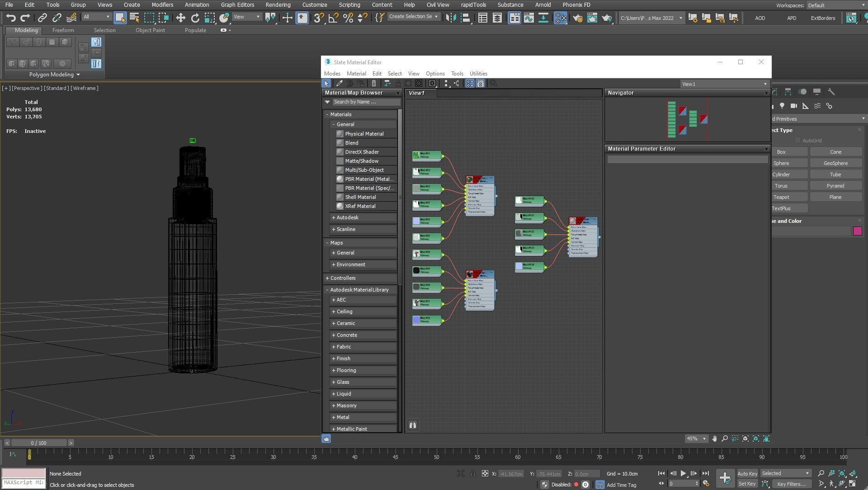Toggle Parameter Editor panel button
This screenshot has width=868, height=490.
(481, 83)
